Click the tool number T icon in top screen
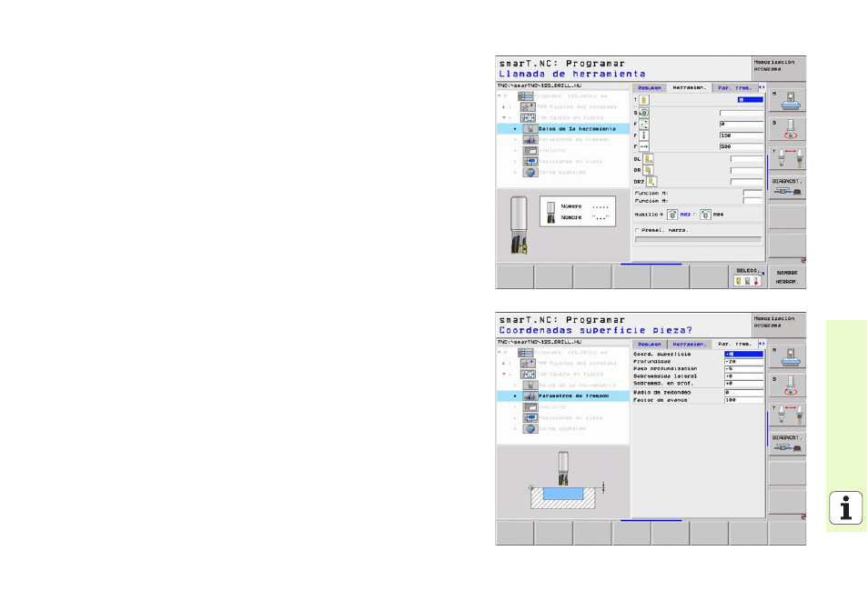The height and width of the screenshot is (611, 868). [643, 99]
